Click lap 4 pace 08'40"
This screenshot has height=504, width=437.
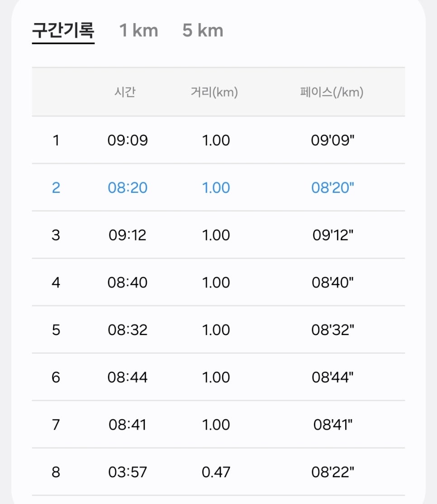pyautogui.click(x=332, y=283)
